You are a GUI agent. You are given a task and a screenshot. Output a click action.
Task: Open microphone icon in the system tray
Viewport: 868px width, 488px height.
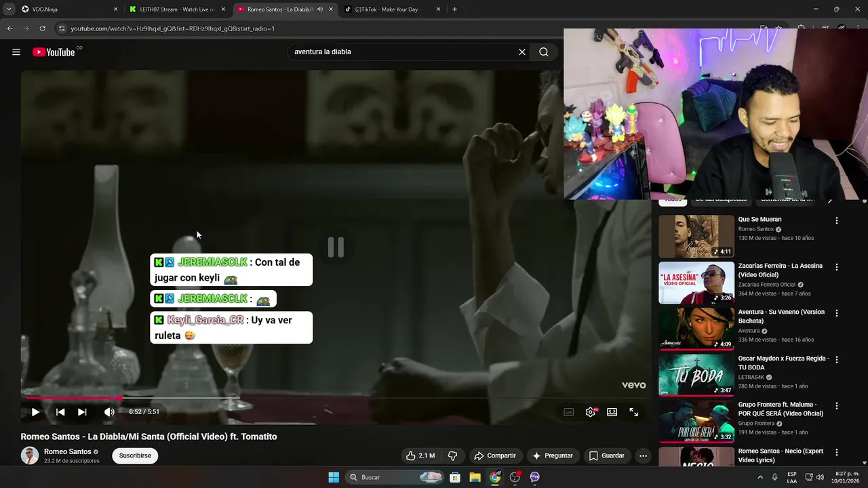click(x=774, y=477)
